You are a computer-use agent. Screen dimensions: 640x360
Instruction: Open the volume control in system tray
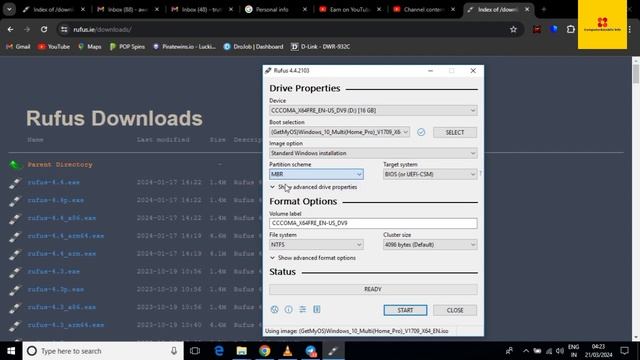coord(560,351)
